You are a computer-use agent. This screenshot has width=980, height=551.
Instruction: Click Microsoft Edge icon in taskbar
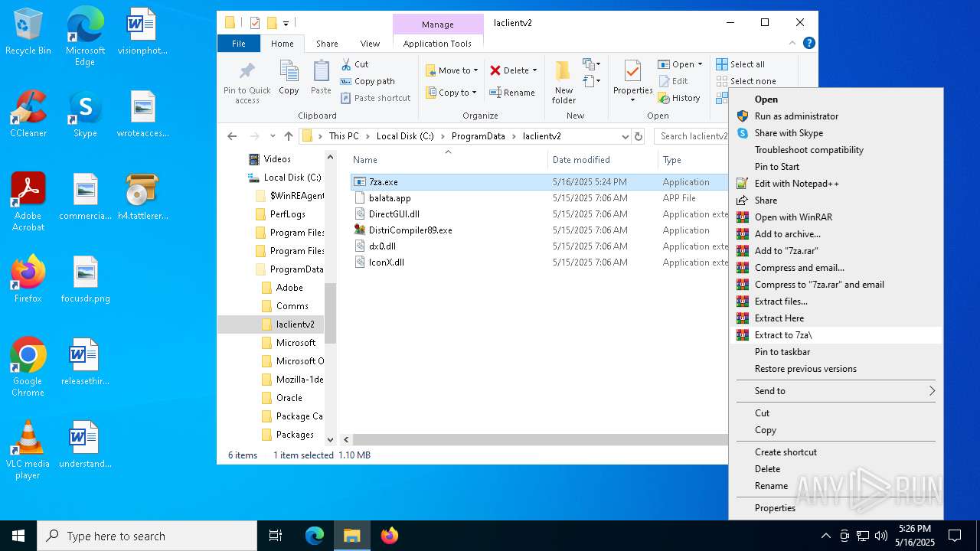[315, 536]
